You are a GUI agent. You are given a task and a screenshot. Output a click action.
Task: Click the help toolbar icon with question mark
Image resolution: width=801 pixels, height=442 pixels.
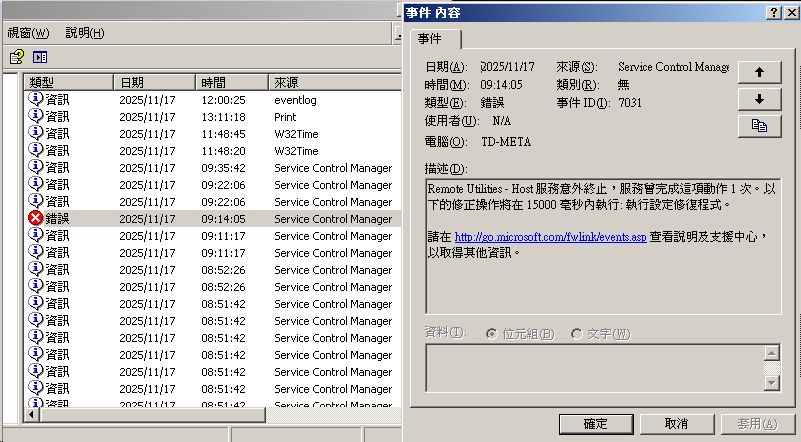17,57
